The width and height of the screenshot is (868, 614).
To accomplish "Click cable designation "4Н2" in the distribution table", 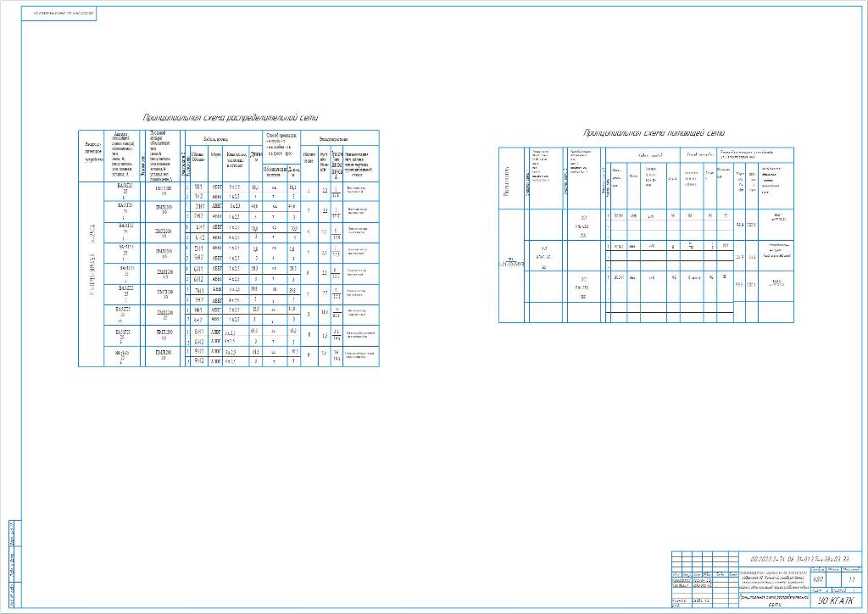I will point(198,237).
